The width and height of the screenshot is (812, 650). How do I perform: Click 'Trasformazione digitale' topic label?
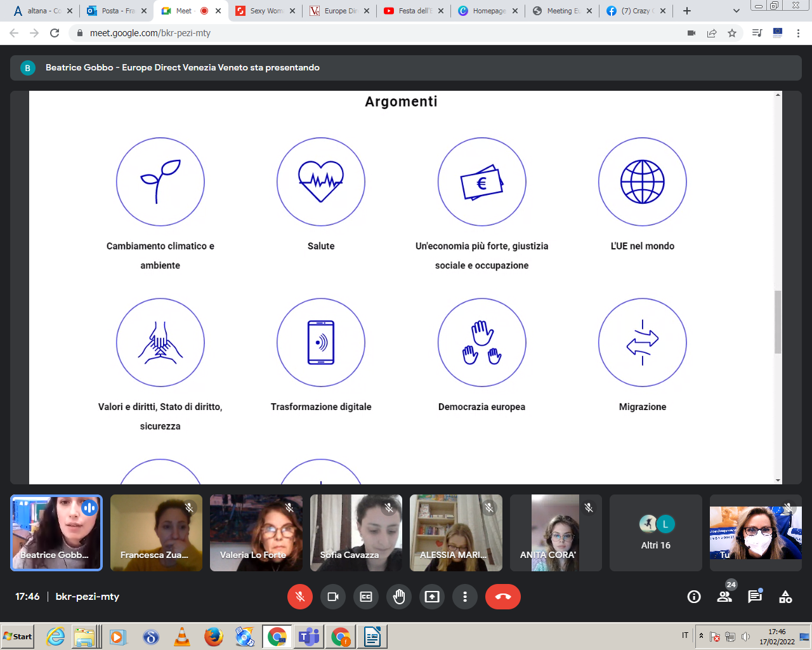click(321, 407)
